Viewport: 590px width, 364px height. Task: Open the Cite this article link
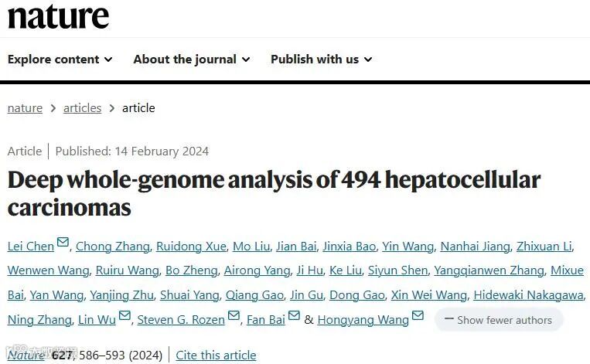click(216, 355)
